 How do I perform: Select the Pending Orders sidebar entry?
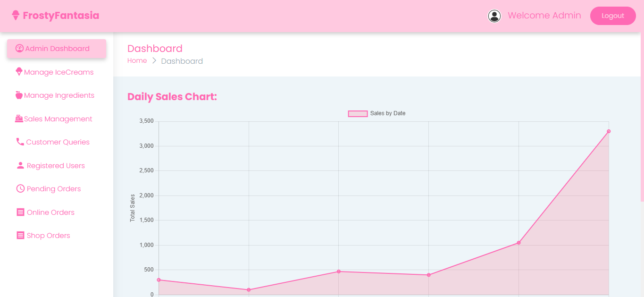coord(54,189)
